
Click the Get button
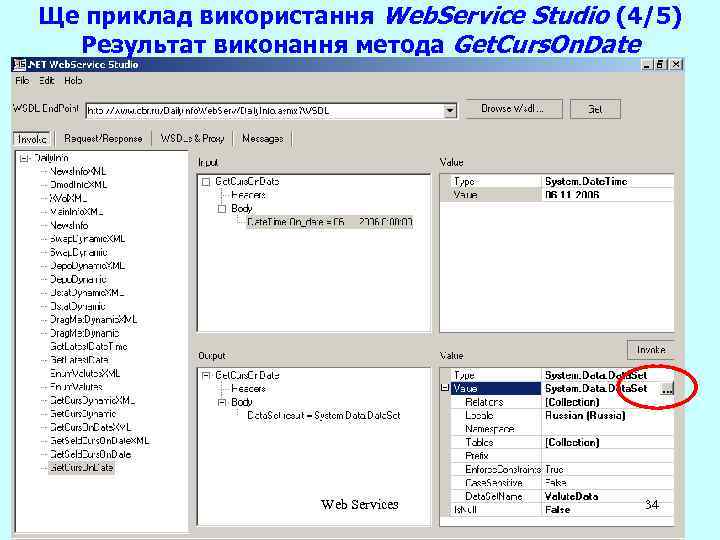pos(595,109)
